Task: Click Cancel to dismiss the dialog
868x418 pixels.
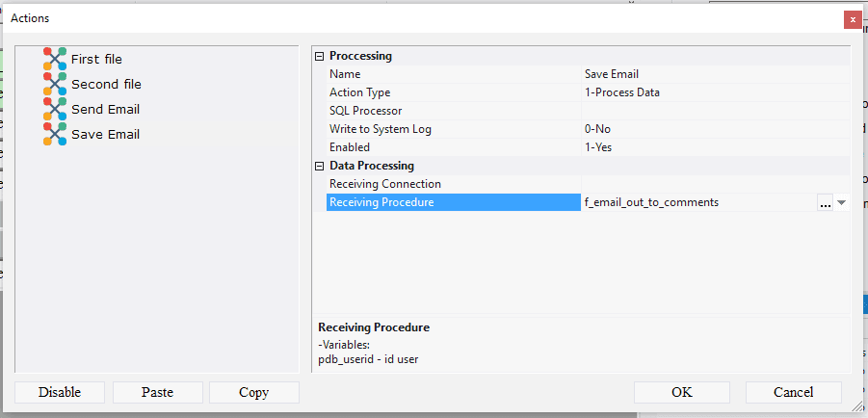Action: pos(793,392)
